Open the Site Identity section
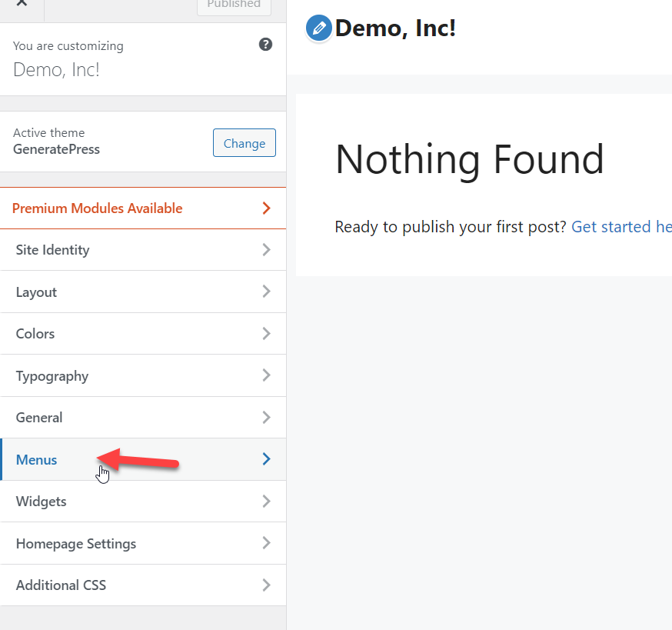The image size is (672, 630). click(143, 249)
